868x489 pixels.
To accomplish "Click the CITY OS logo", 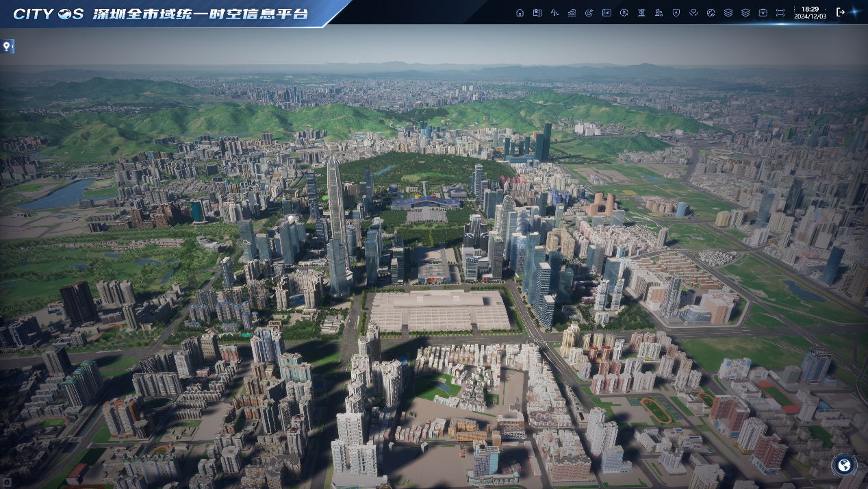I will [x=49, y=14].
